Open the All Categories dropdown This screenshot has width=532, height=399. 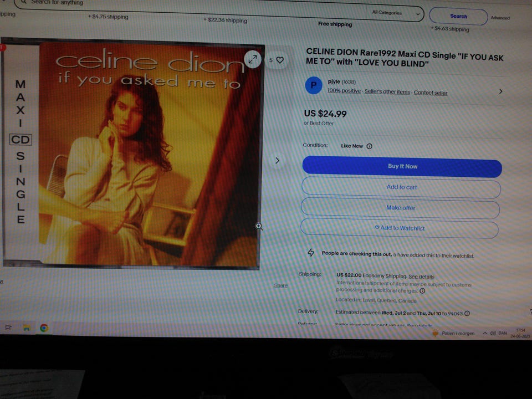[x=396, y=13]
